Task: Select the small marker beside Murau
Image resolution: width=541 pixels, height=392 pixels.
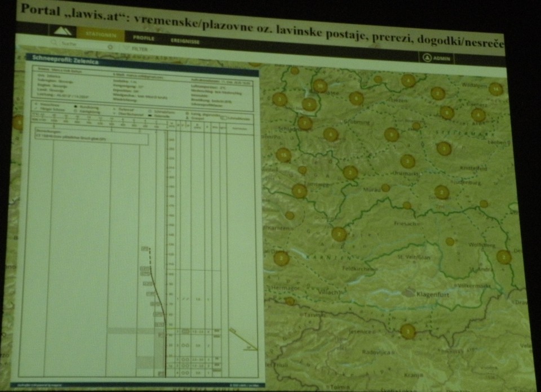Action: click(385, 188)
